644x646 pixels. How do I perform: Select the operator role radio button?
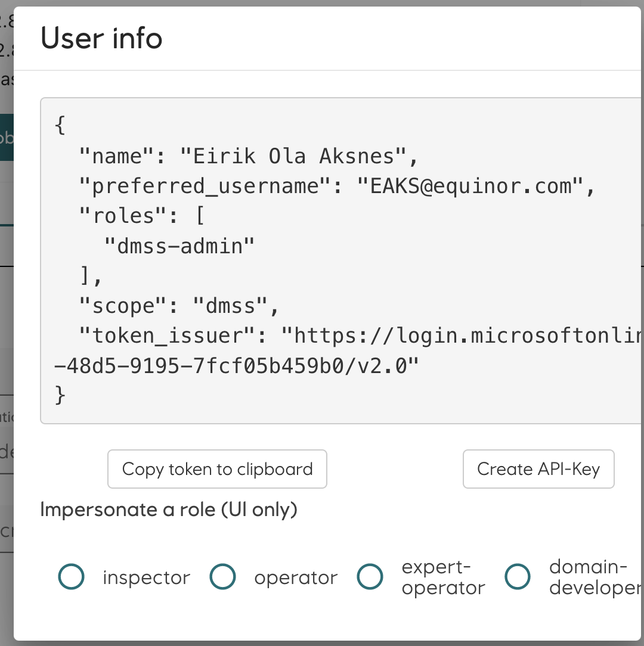pos(222,577)
